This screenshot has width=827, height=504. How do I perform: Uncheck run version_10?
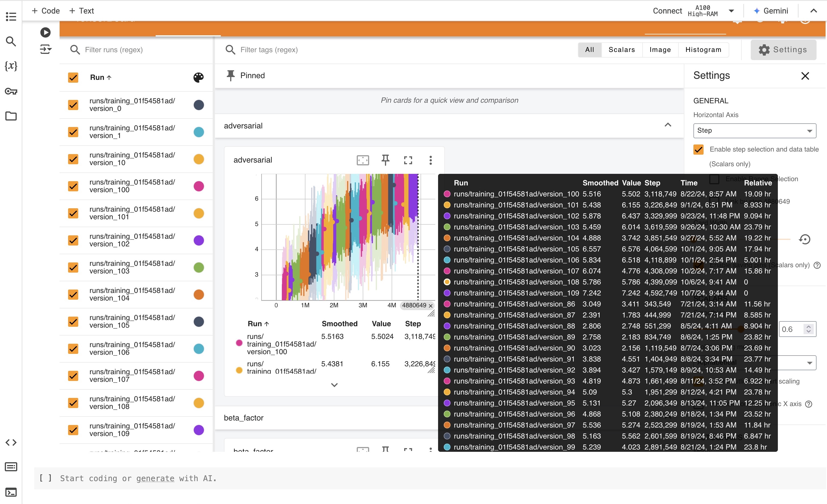point(73,159)
